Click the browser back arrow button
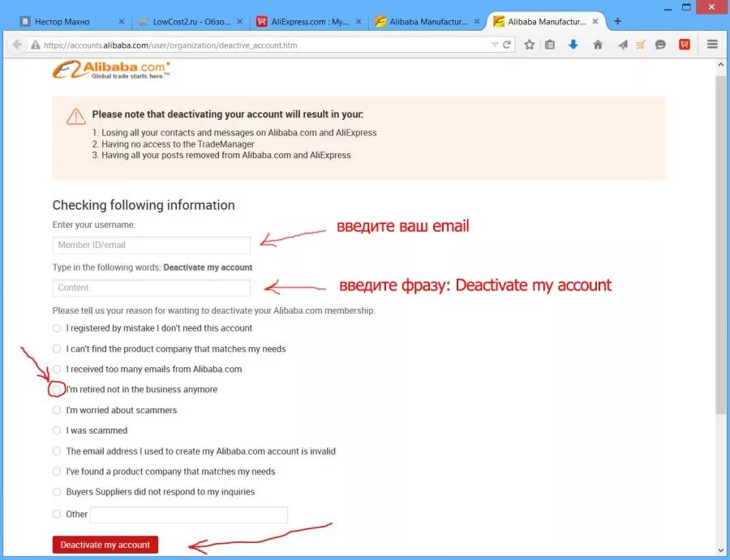Image resolution: width=730 pixels, height=560 pixels. (17, 45)
